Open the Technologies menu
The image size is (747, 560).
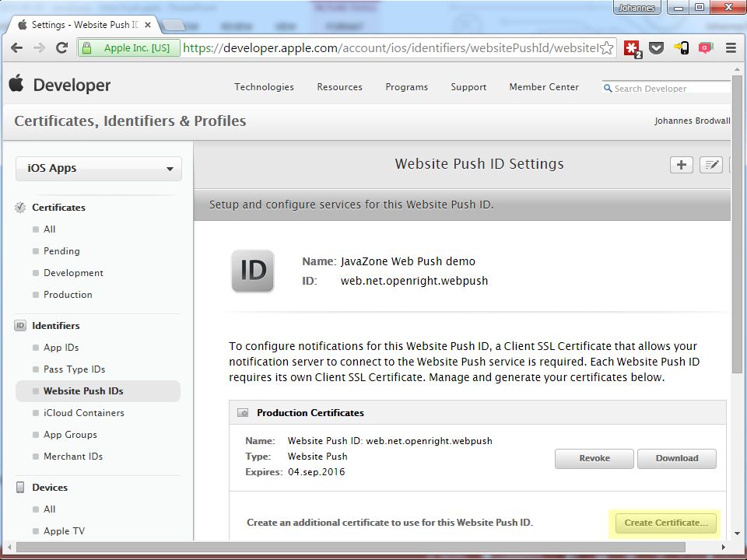(264, 87)
